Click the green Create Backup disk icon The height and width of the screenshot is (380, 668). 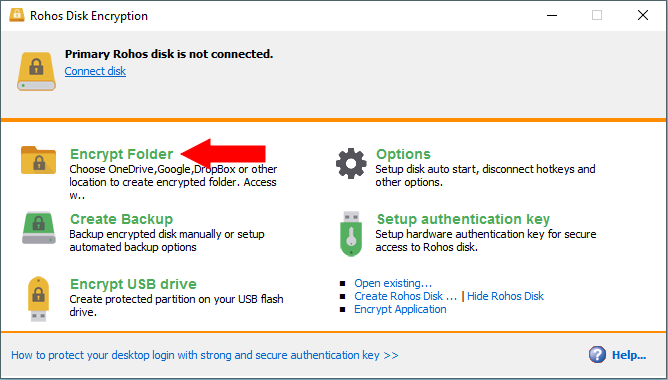click(x=39, y=228)
